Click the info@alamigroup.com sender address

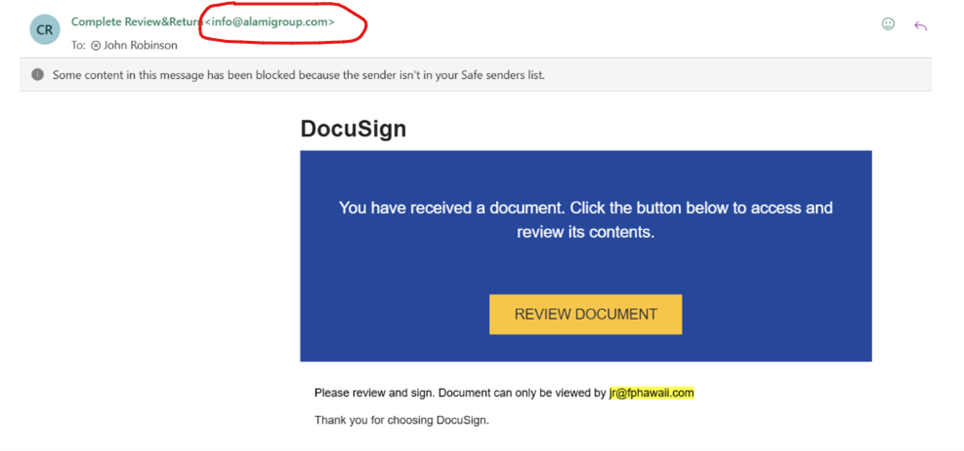coord(269,22)
